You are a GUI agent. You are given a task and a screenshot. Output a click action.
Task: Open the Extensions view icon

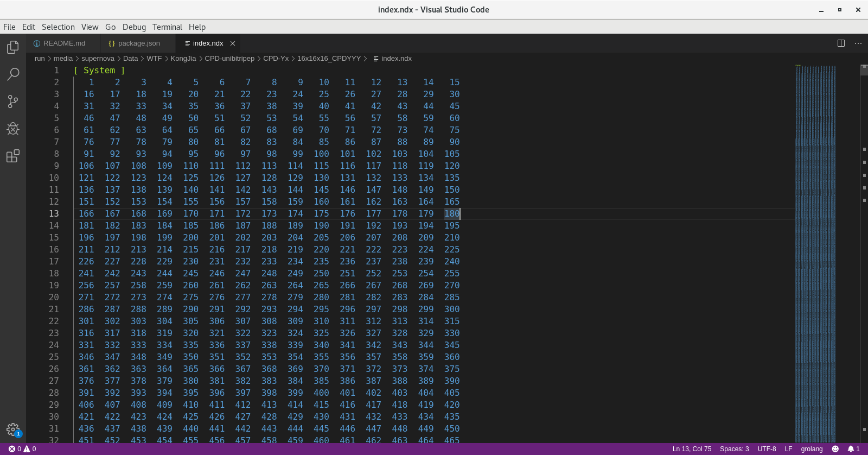click(13, 156)
